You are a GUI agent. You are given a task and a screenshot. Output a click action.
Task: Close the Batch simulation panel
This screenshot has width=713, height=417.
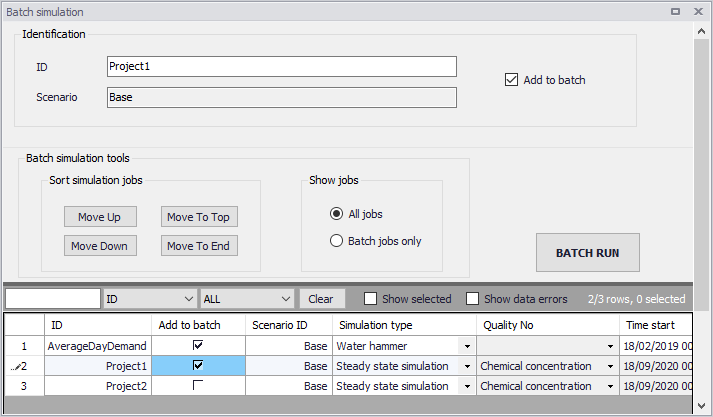click(698, 12)
